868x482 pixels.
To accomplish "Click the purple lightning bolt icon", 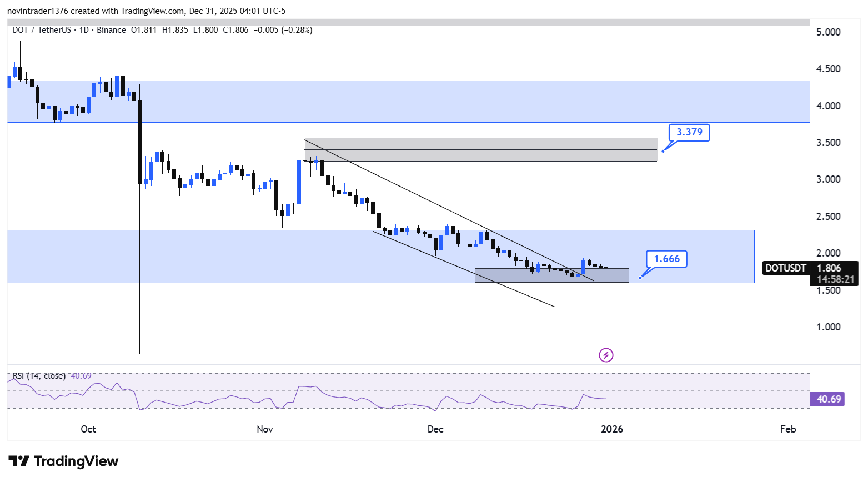I will 606,355.
